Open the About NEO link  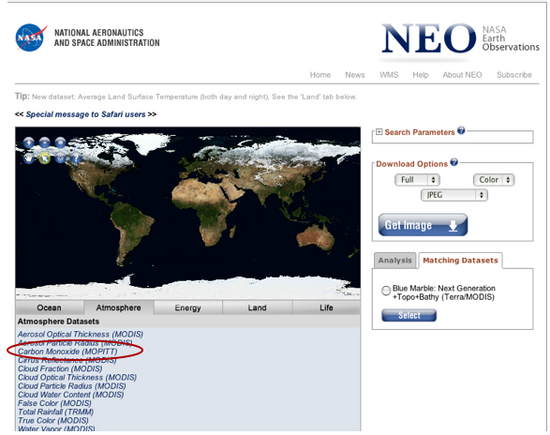pyautogui.click(x=462, y=75)
